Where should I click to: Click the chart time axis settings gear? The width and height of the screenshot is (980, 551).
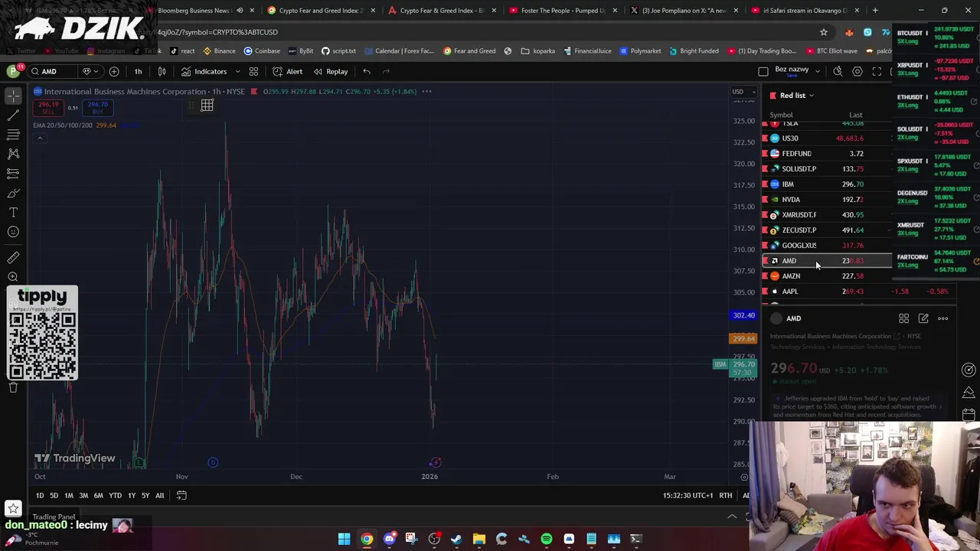(x=743, y=477)
